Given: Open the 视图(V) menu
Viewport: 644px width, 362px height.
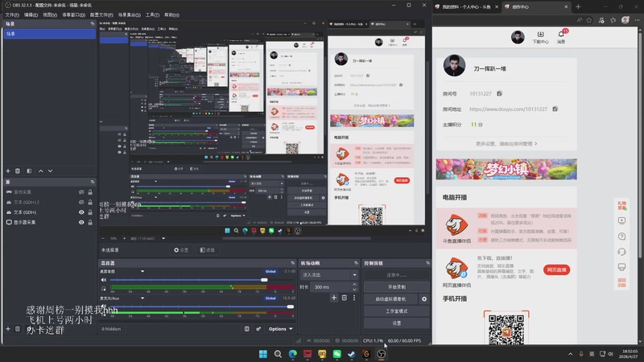Looking at the screenshot, I should click(x=50, y=14).
